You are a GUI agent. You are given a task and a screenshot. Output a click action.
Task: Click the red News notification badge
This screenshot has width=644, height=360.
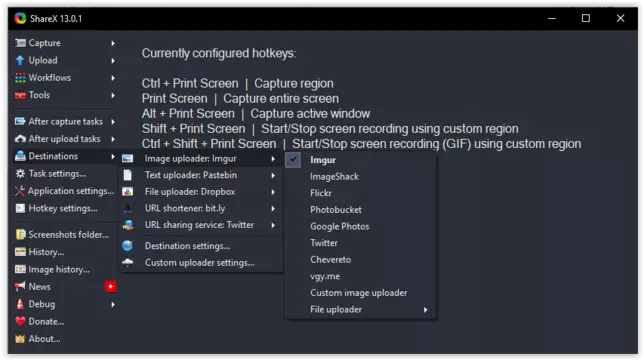click(110, 287)
